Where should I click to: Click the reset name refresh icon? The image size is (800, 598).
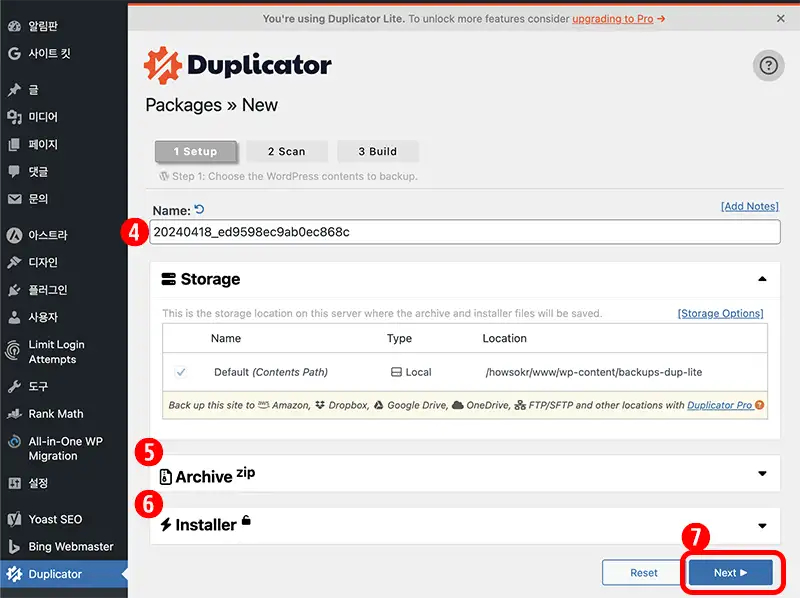click(x=199, y=209)
